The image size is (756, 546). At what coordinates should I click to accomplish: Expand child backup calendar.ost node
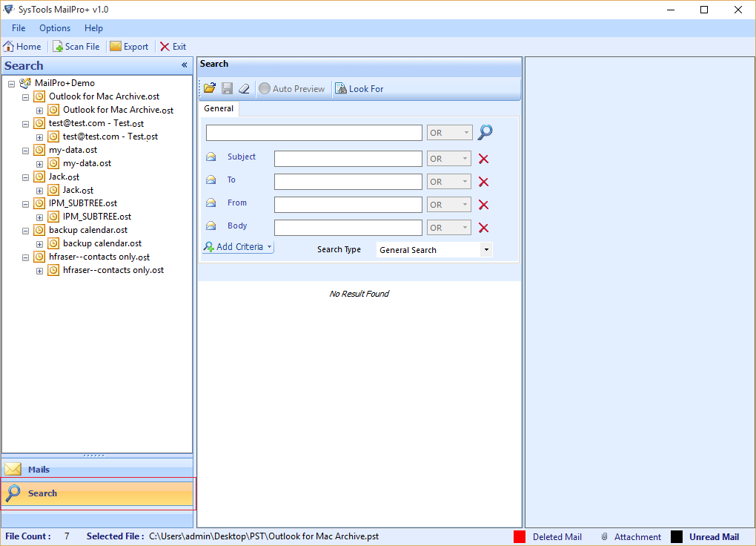click(x=39, y=245)
